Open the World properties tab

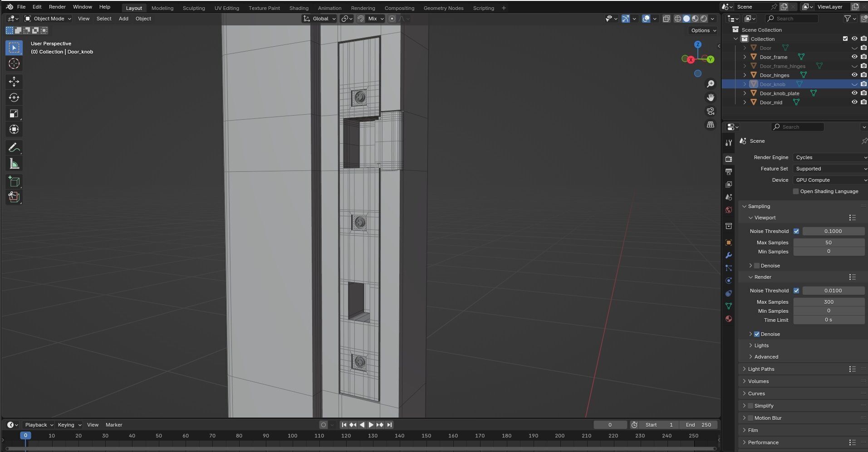tap(729, 210)
